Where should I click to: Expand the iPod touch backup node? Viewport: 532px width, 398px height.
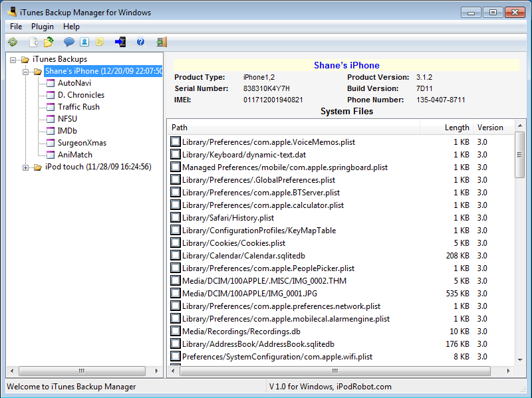point(26,167)
